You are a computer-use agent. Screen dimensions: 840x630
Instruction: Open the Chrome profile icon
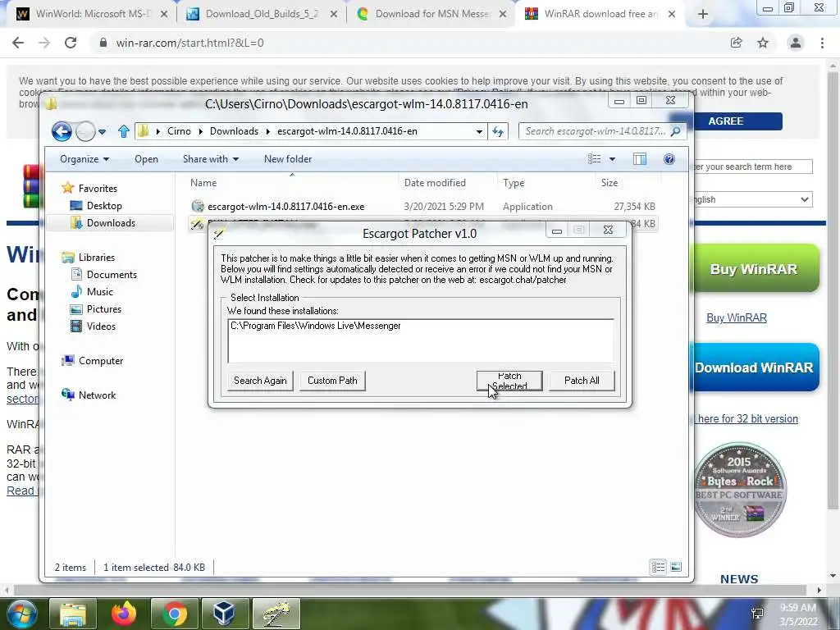796,43
